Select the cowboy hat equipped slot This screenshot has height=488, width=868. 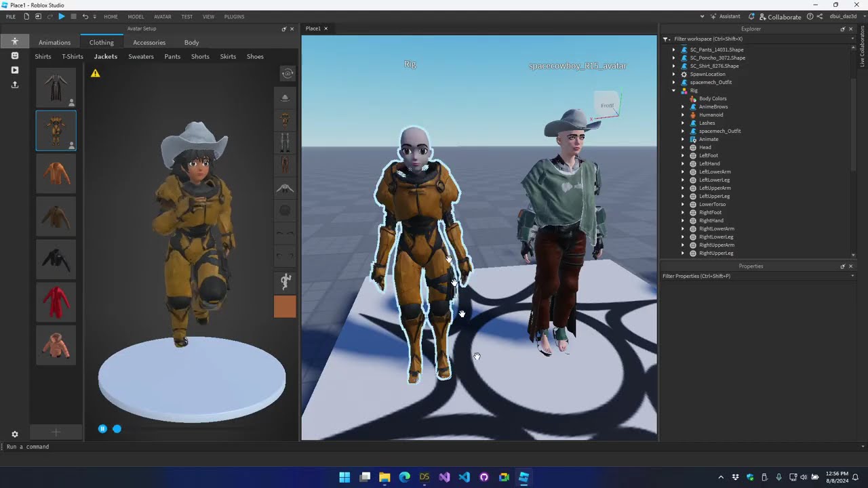point(285,98)
